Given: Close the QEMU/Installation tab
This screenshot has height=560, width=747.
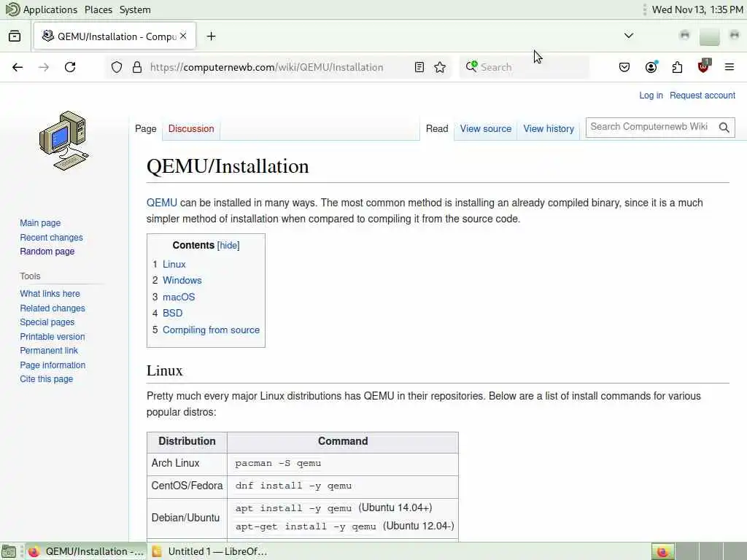Looking at the screenshot, I should tap(183, 36).
